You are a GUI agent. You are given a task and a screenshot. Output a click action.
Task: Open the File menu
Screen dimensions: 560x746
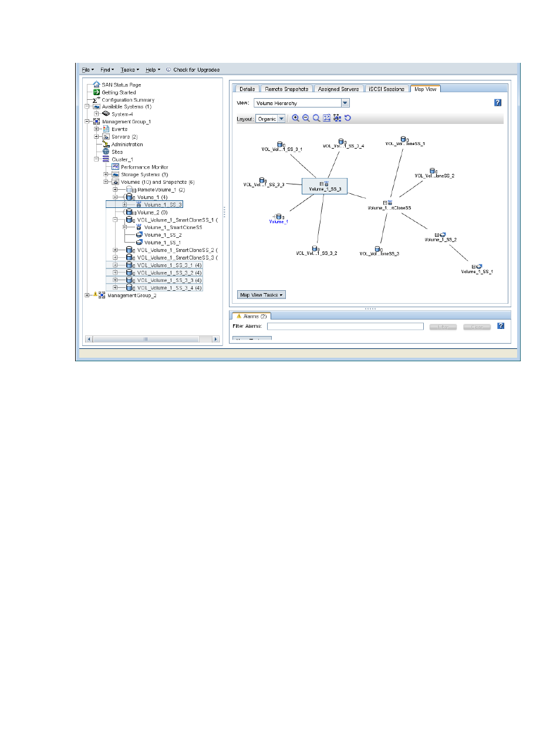[x=87, y=70]
